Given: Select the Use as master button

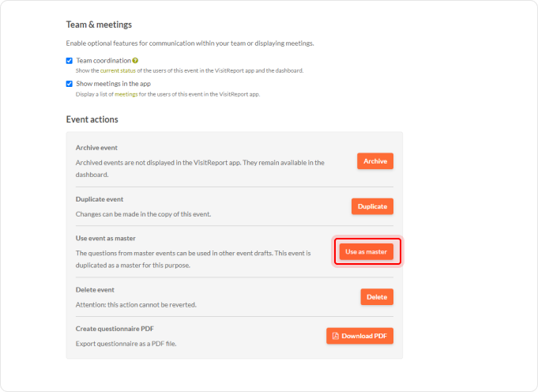Looking at the screenshot, I should point(366,252).
